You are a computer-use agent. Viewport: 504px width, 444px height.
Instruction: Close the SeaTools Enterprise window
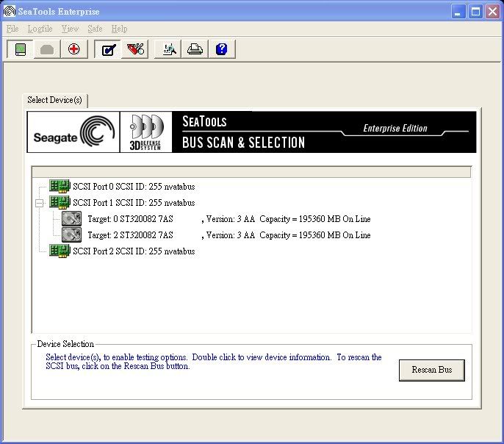(492, 12)
